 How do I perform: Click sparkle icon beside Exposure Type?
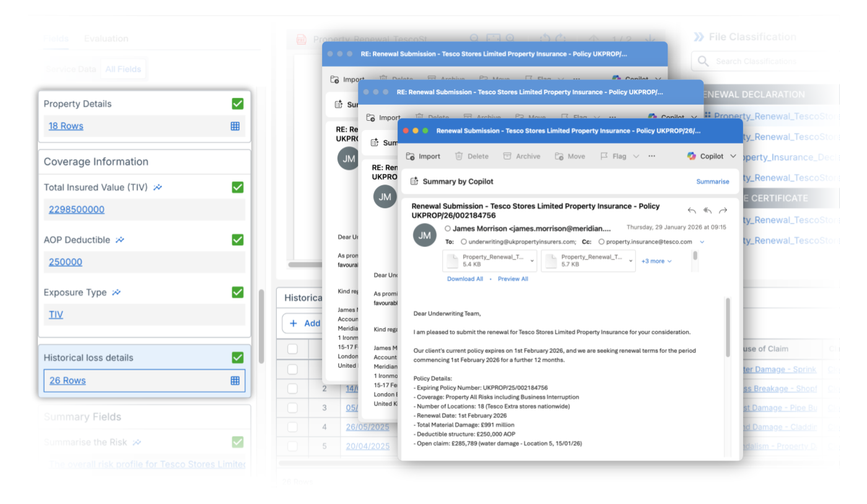116,292
